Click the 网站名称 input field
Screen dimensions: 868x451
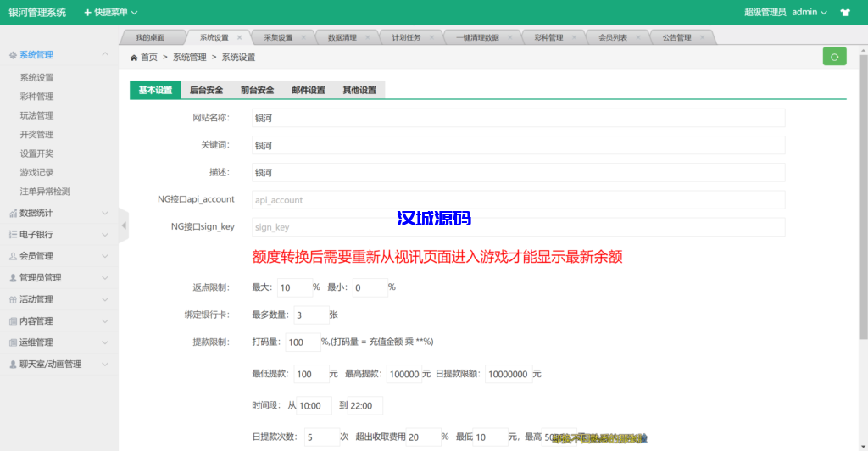pyautogui.click(x=518, y=118)
